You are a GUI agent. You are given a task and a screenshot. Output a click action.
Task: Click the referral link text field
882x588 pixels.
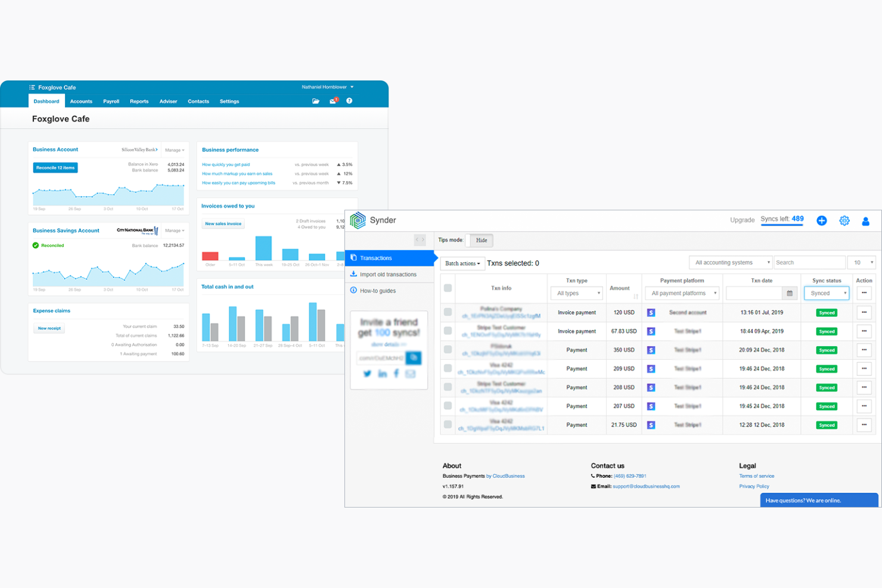pos(381,358)
